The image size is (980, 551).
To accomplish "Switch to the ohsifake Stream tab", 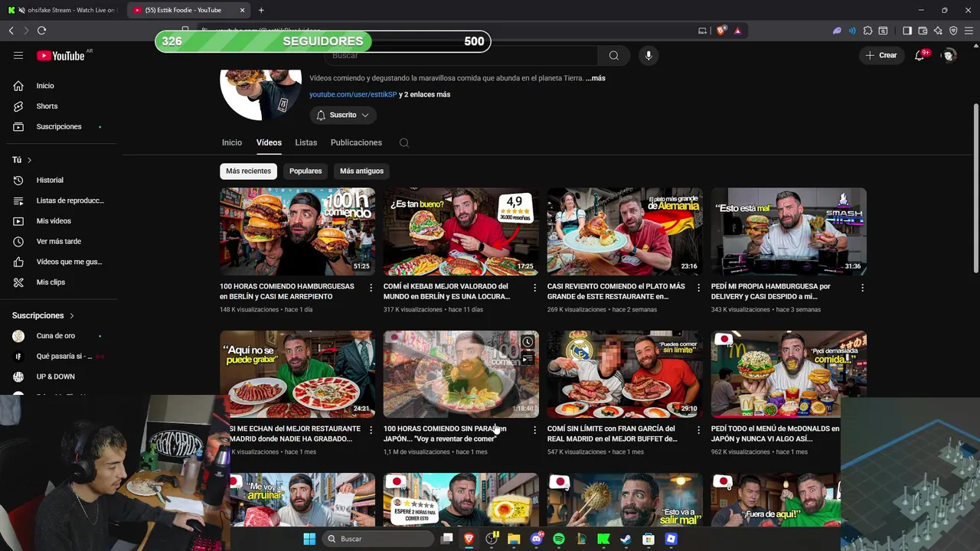I will pos(61,10).
